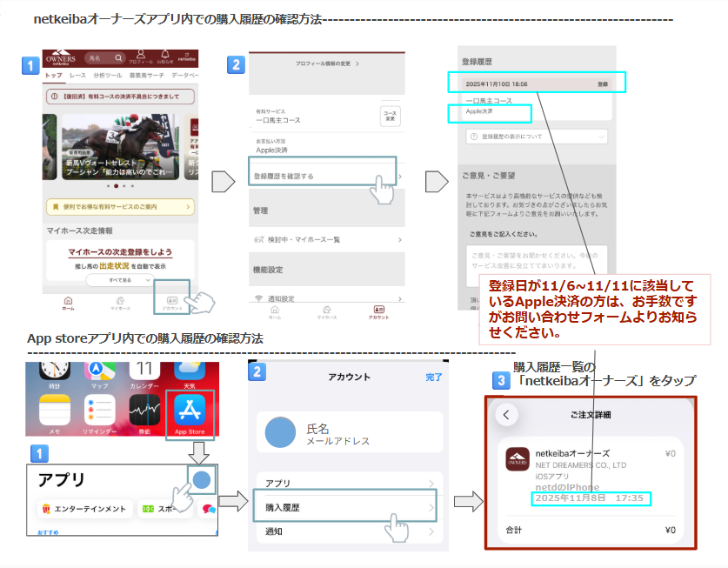The width and height of the screenshot is (728, 568).
Task: Tap the netkeibaオーナーズ app logo in order details
Action: coord(518,459)
